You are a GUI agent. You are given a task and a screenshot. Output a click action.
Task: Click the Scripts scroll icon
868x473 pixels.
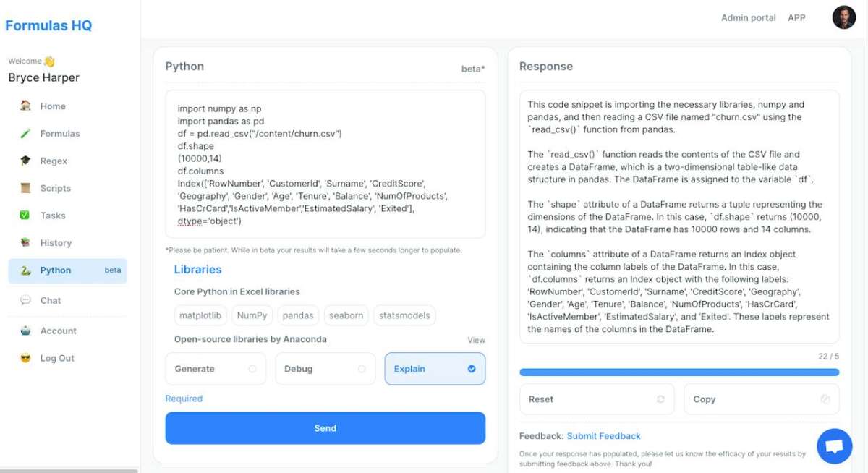click(x=26, y=188)
